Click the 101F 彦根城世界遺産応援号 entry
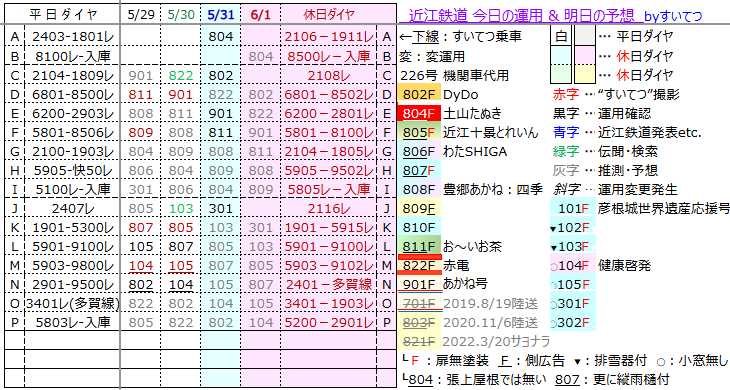 coord(640,208)
